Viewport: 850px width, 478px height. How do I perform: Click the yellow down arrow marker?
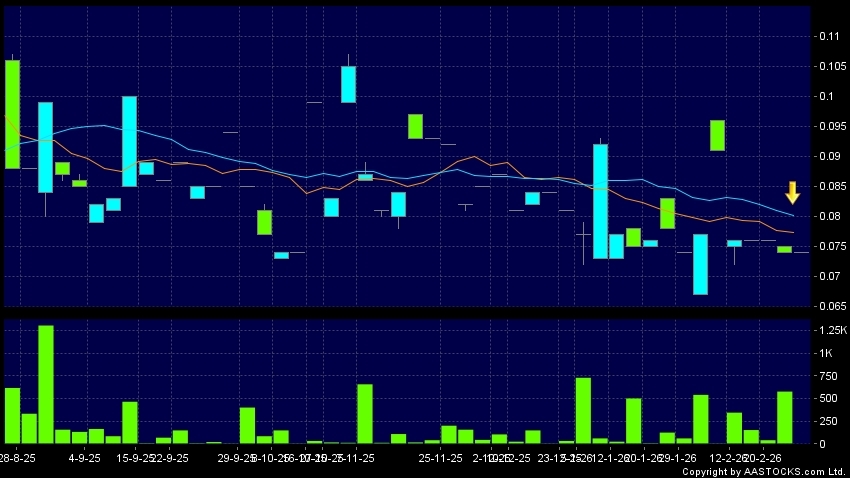[792, 192]
